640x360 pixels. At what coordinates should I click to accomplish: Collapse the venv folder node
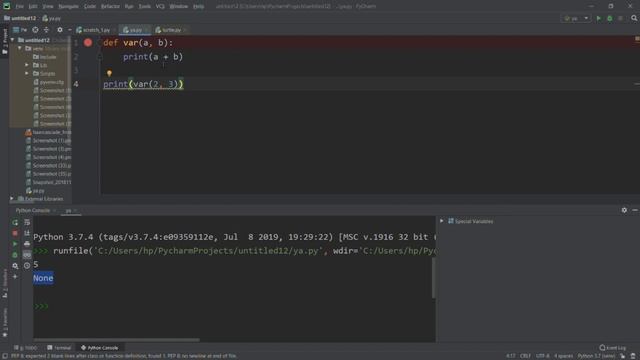click(19, 48)
